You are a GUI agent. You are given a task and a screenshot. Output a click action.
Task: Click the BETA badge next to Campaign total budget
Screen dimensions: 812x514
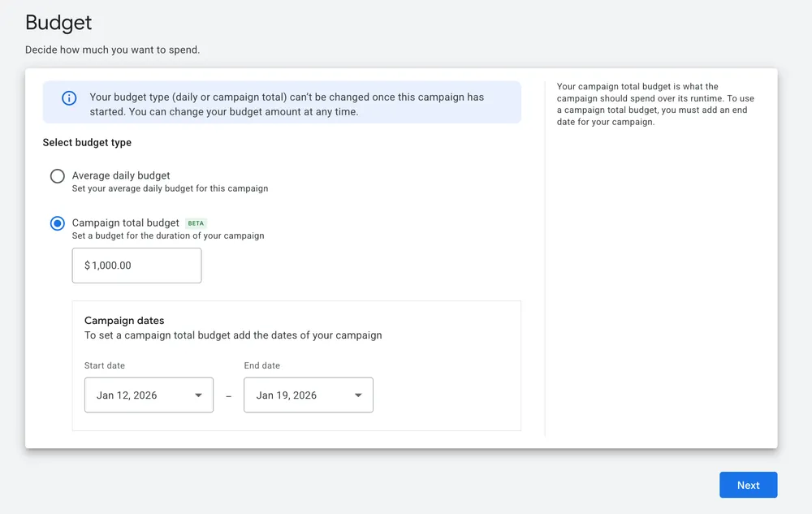pyautogui.click(x=195, y=222)
